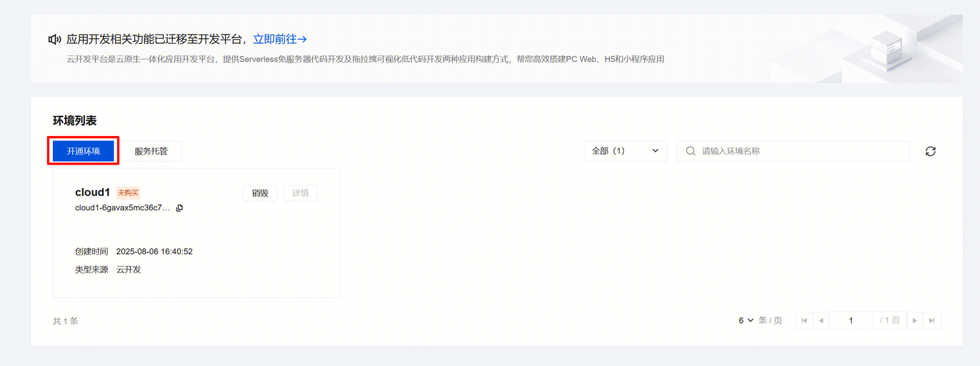This screenshot has height=366, width=980.
Task: Expand the items-per-page dropdown
Action: pos(746,320)
